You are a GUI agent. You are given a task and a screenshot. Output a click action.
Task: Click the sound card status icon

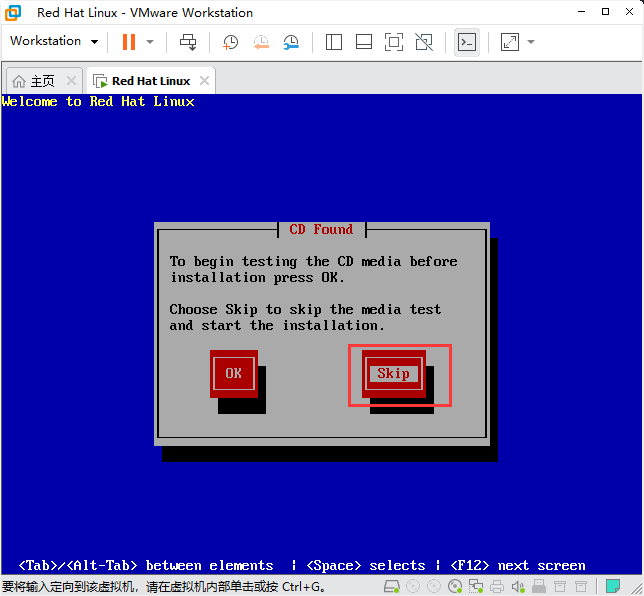(518, 586)
